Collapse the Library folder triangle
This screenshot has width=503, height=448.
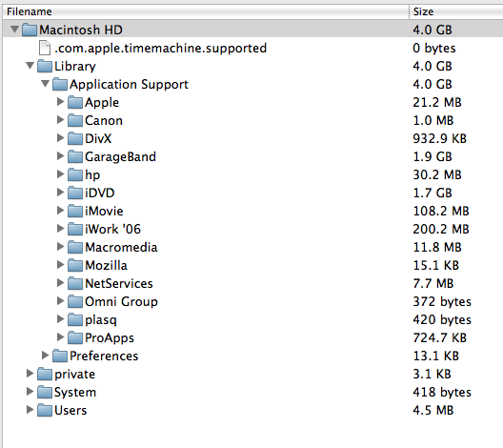[x=30, y=66]
